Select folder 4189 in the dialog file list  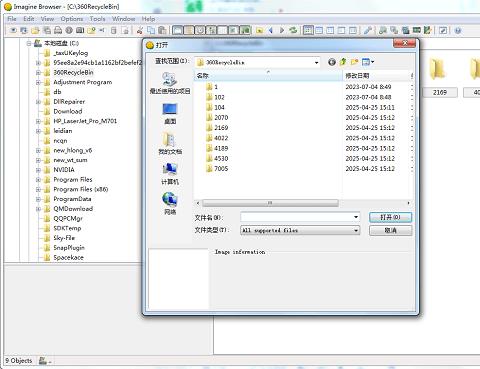(x=217, y=148)
